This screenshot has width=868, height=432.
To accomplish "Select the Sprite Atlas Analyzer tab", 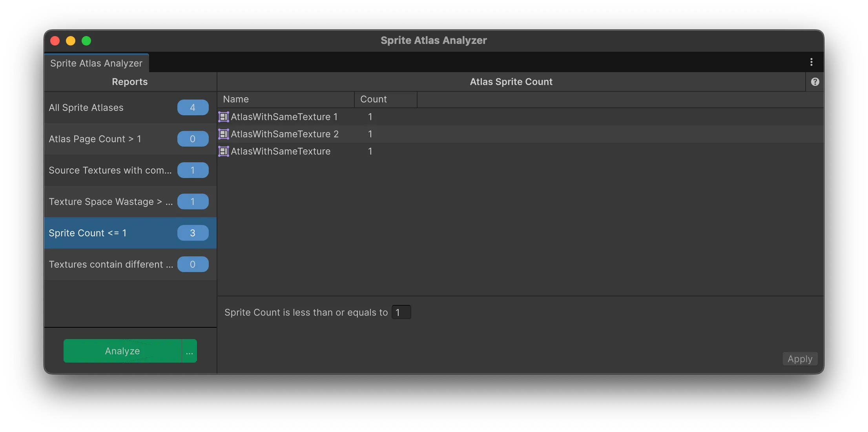I will point(97,63).
